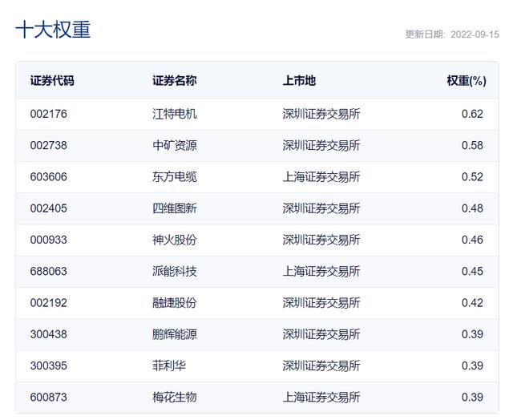The height and width of the screenshot is (420, 513).
Task: Click 深圳证券交易所 in the 鹏辉能源 row
Action: [321, 334]
